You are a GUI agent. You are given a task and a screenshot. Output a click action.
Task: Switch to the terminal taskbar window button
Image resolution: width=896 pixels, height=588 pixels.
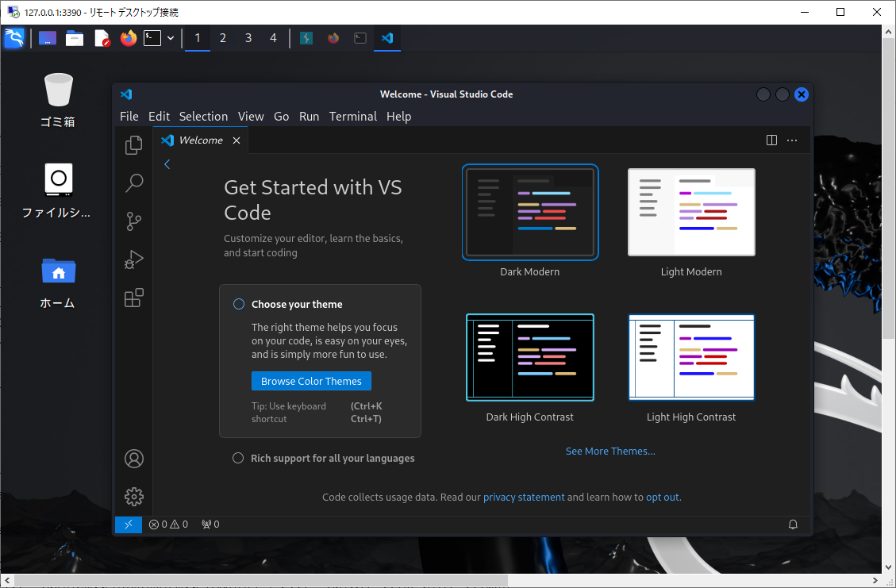click(x=360, y=38)
